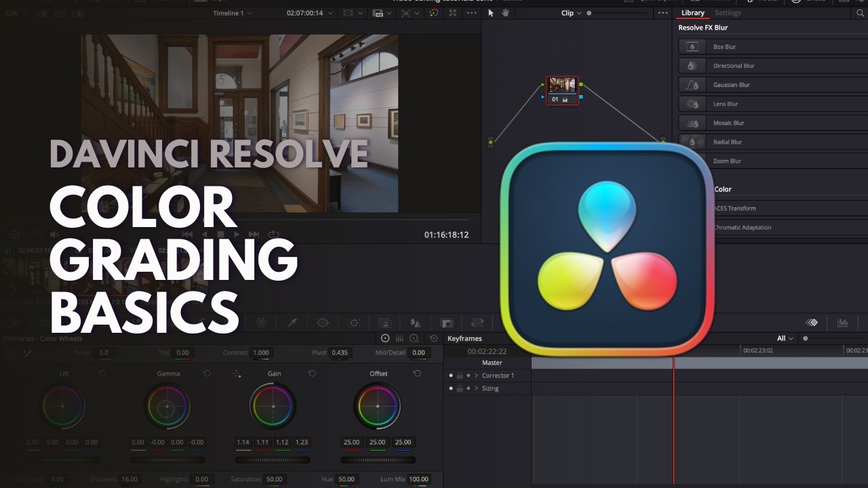Viewport: 868px width, 488px height.
Task: Open the Magic Mask palette icon
Action: tap(384, 323)
